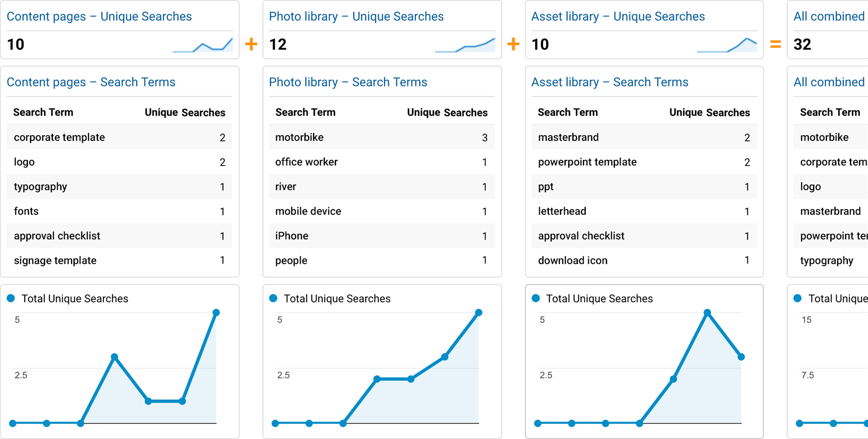The image size is (868, 439).
Task: Click the Asset library chart legend dot
Action: coord(536,298)
